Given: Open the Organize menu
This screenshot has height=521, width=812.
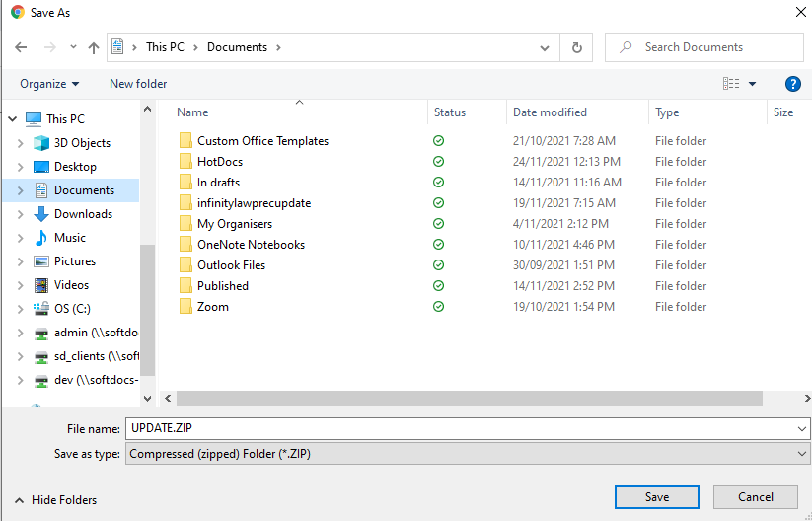Looking at the screenshot, I should tap(49, 84).
